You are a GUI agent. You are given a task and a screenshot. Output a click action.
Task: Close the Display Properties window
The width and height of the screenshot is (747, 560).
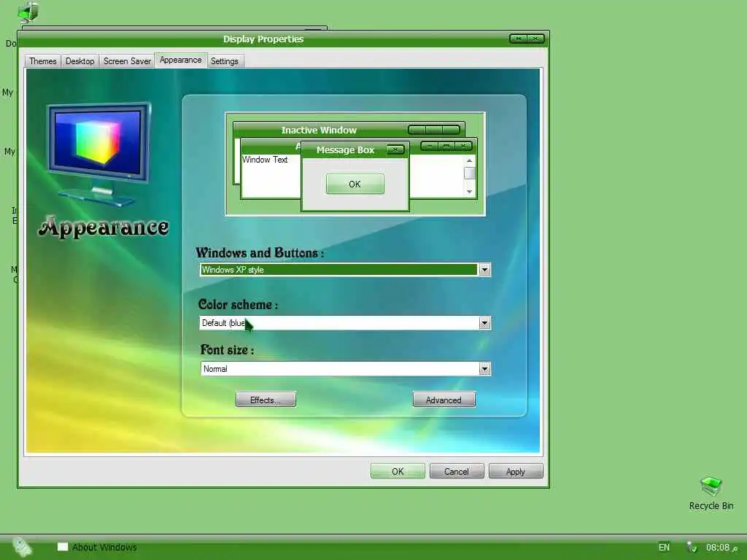[x=535, y=39]
